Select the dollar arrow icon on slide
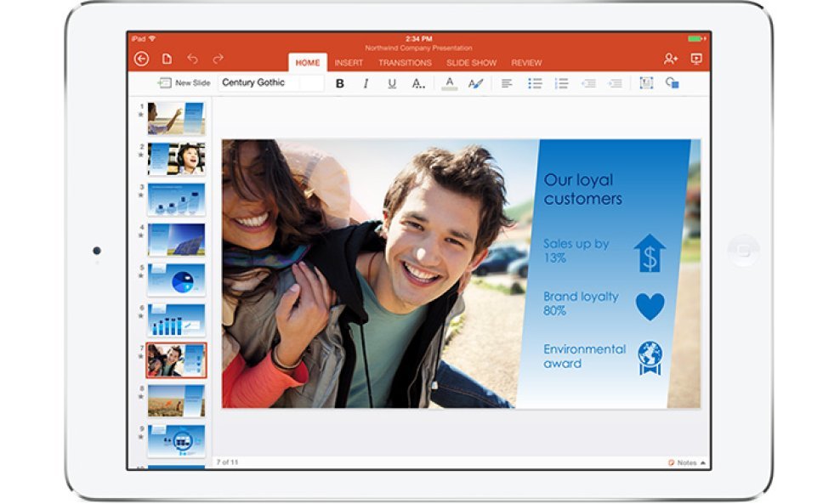The image size is (840, 504). (650, 253)
